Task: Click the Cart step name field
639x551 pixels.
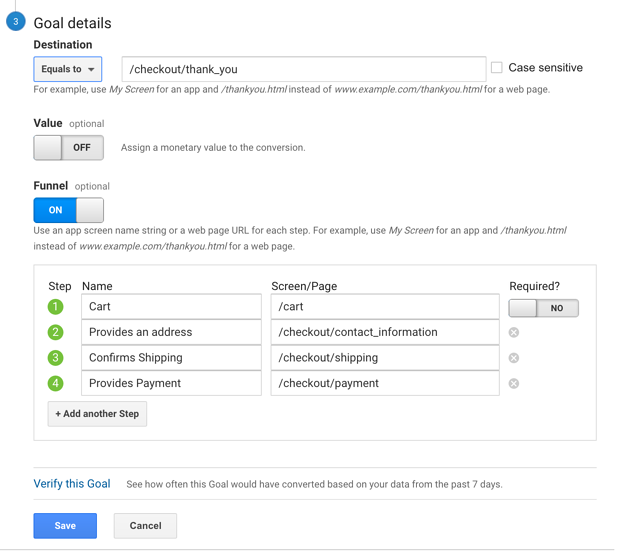Action: pyautogui.click(x=171, y=306)
